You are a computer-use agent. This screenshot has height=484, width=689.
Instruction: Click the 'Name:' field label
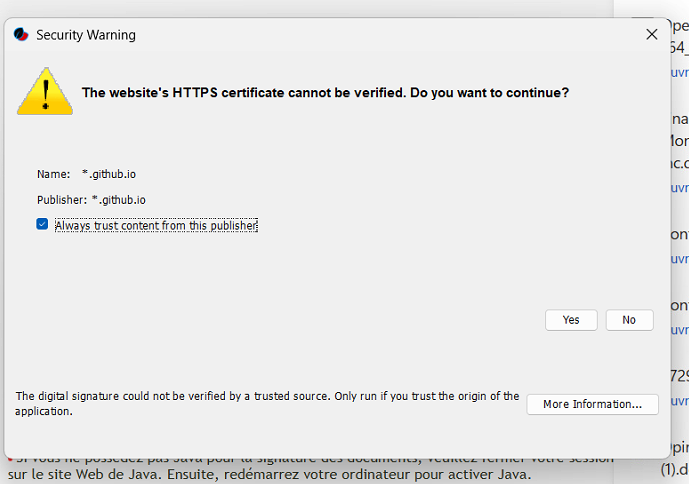[x=54, y=174]
